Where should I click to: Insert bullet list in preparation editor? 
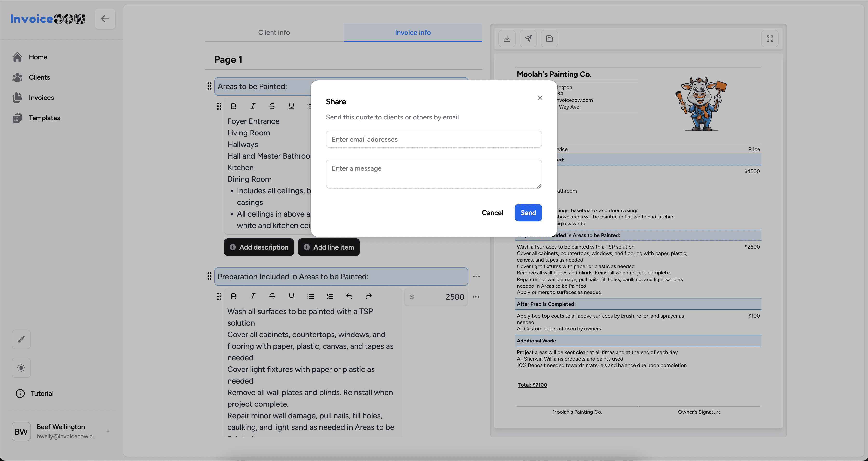pyautogui.click(x=311, y=296)
